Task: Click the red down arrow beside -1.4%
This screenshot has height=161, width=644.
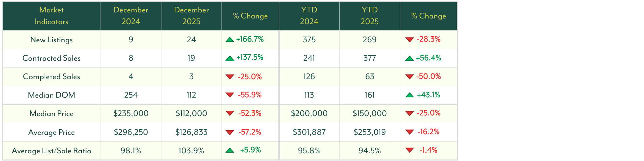Action: click(x=410, y=150)
